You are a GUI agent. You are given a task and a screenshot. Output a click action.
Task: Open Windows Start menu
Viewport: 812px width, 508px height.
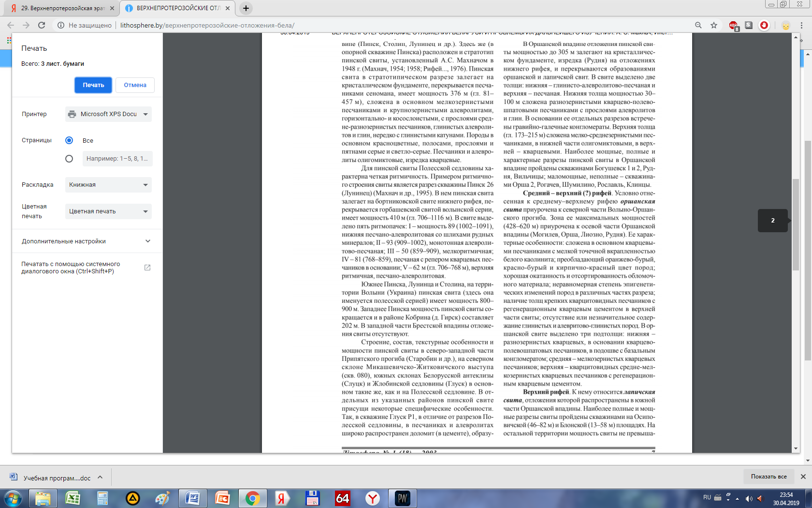pyautogui.click(x=13, y=498)
